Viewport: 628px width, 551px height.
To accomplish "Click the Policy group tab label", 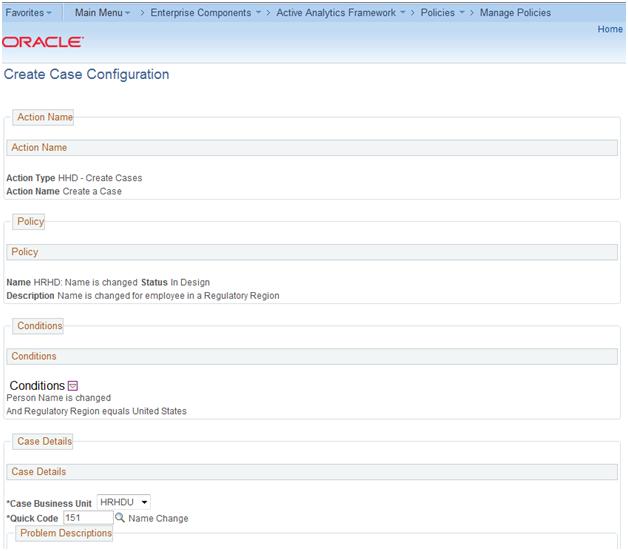I will (30, 221).
